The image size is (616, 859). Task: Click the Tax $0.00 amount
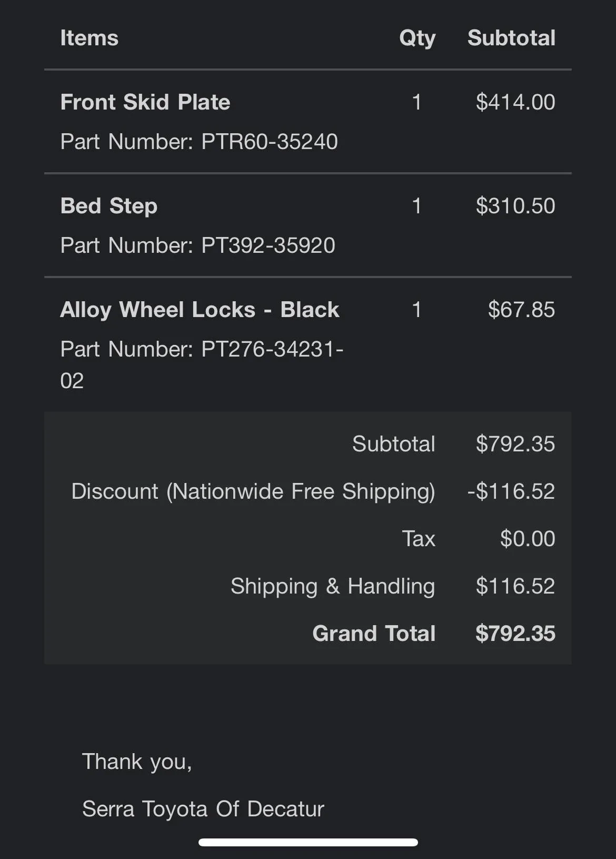527,539
